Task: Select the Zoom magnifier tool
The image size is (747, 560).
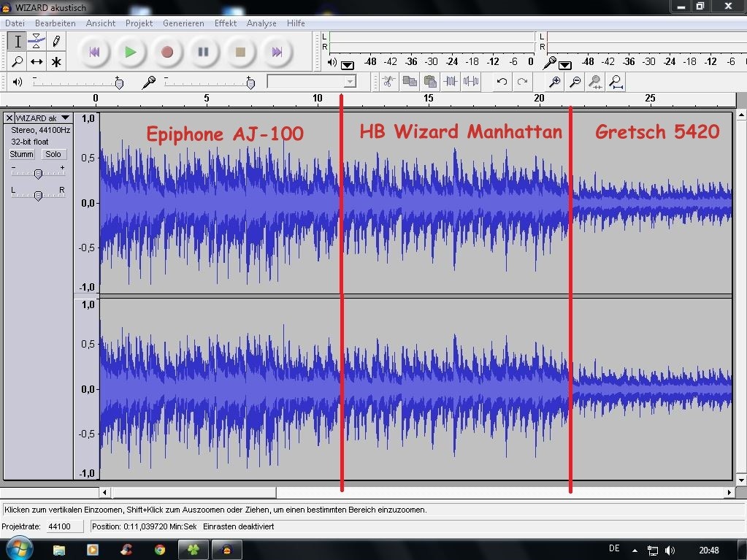Action: coord(17,61)
